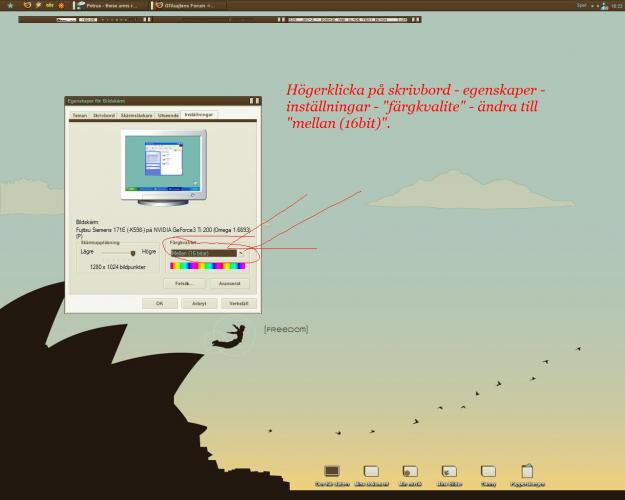Click the Felsök... button
This screenshot has height=500, width=625.
point(183,283)
